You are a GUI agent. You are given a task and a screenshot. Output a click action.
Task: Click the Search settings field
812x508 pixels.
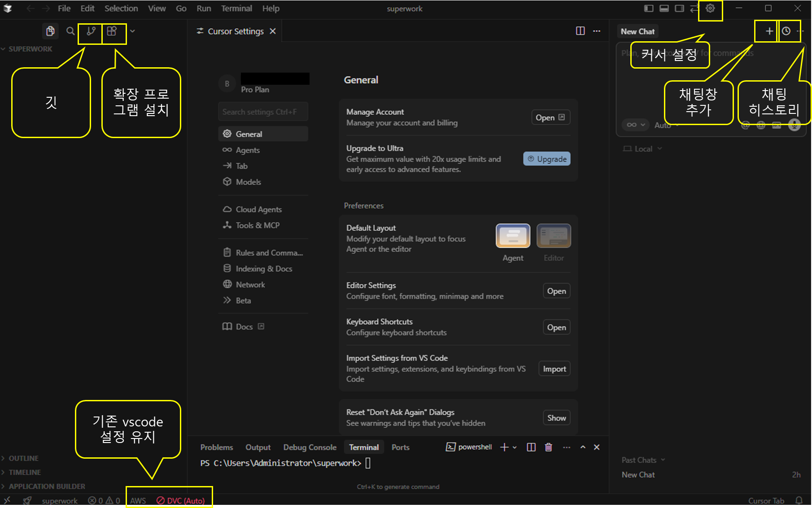click(263, 112)
